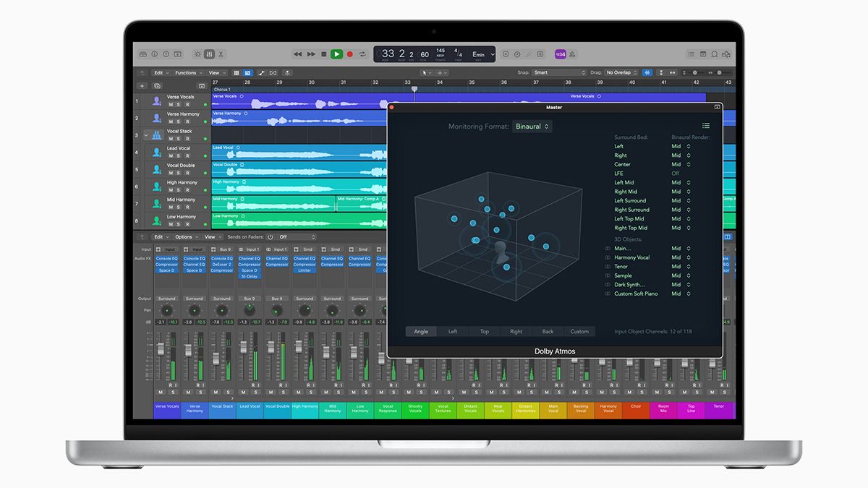The width and height of the screenshot is (868, 488).
Task: Click first channel strip's Console EQ plug-in slot
Action: (x=166, y=259)
